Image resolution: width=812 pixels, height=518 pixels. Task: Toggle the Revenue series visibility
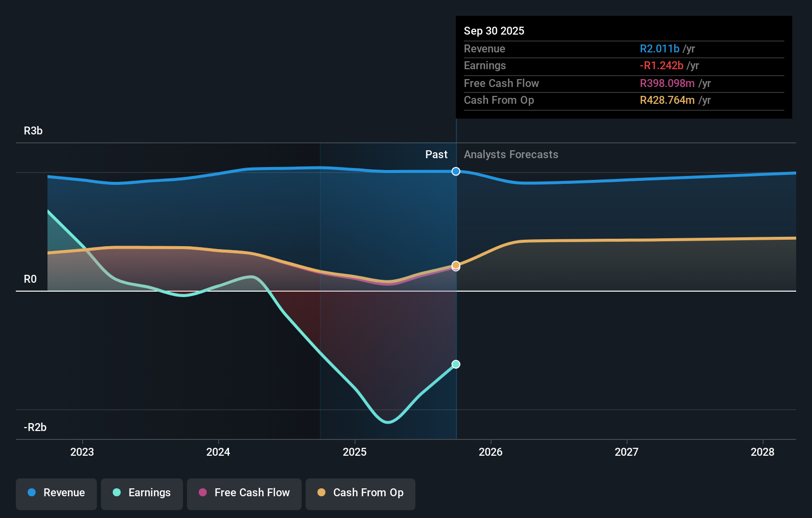coord(56,493)
